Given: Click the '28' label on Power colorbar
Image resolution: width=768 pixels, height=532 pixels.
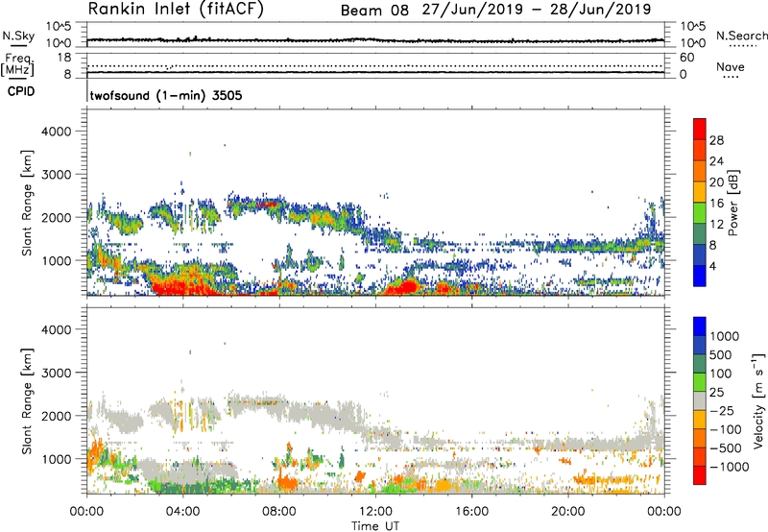Looking at the screenshot, I should pos(716,140).
